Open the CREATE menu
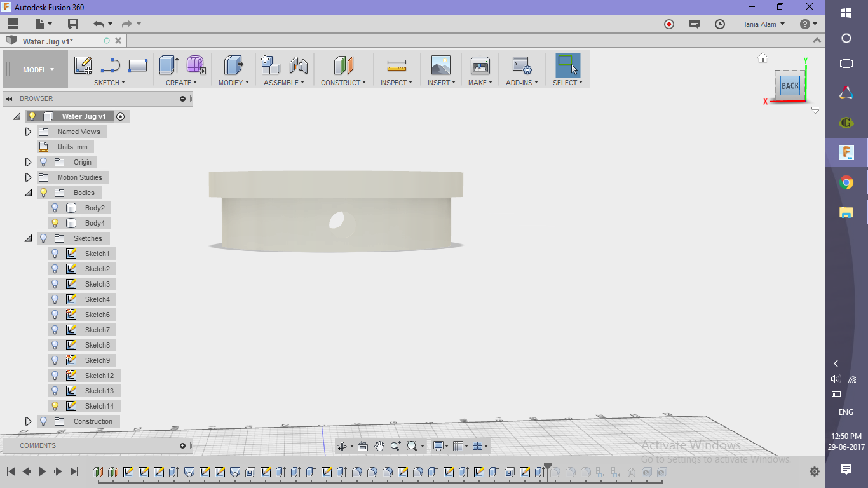The width and height of the screenshot is (868, 488). pos(182,83)
